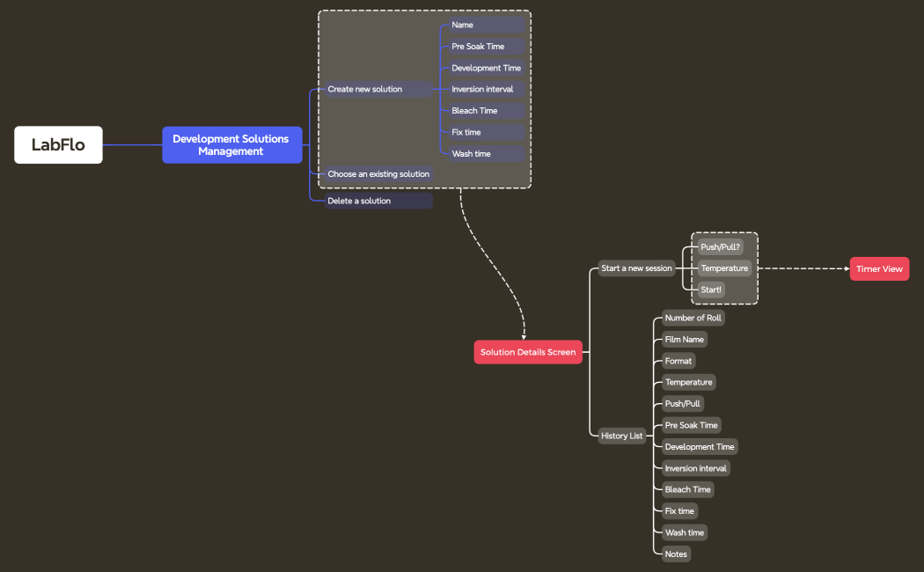Screen dimensions: 924x572
Task: Select the Start! node
Action: 711,290
